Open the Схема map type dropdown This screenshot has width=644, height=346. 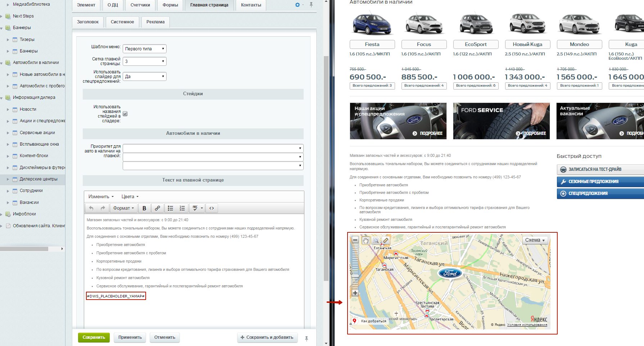[535, 240]
